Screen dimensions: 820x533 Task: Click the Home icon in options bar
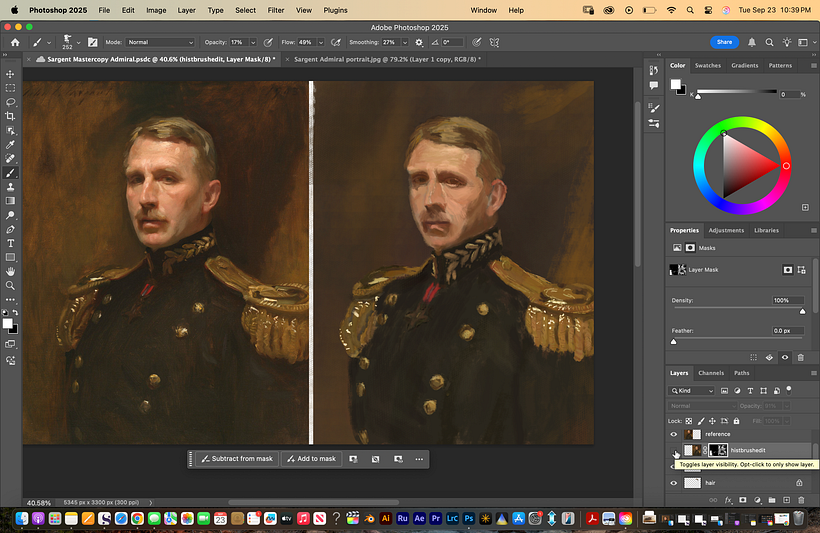(15, 42)
